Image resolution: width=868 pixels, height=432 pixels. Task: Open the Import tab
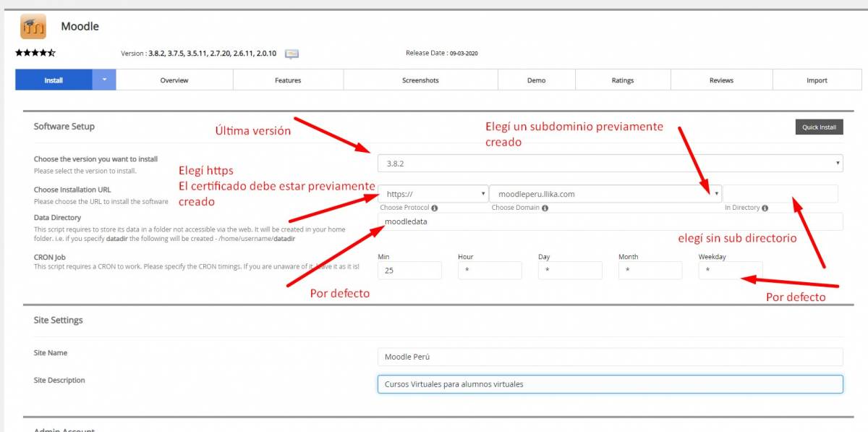(817, 80)
